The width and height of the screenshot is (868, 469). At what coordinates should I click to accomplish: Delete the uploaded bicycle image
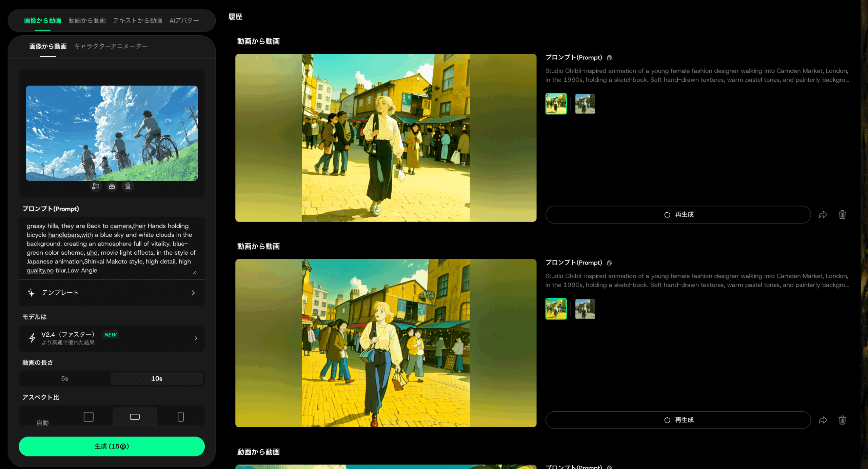click(128, 186)
